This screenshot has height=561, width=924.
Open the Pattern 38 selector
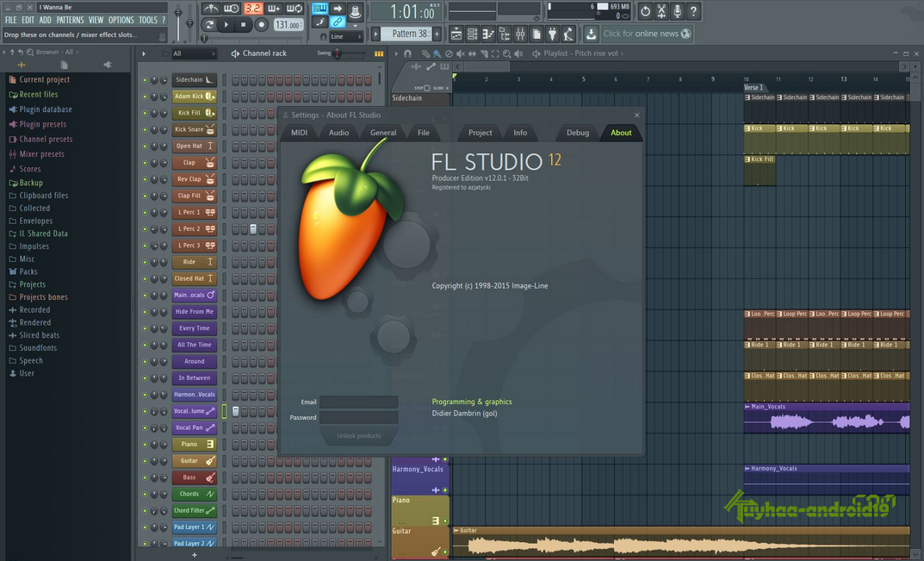[x=409, y=34]
